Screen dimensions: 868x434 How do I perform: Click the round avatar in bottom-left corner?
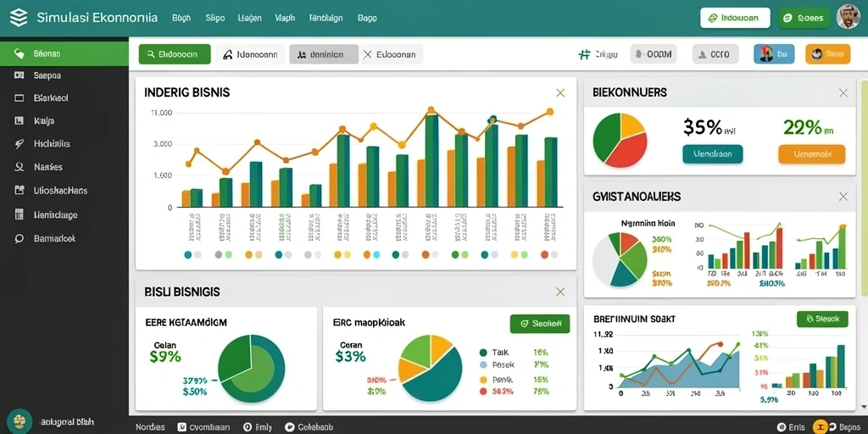point(19,420)
